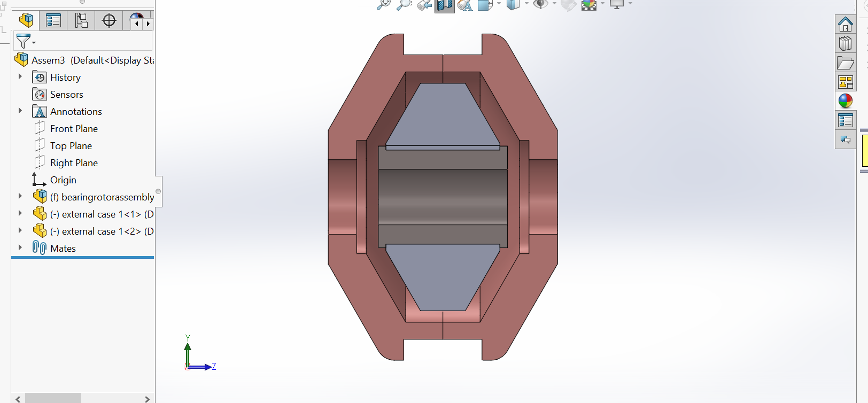Select external case 1<2> in the tree
Image resolution: width=868 pixels, height=403 pixels.
point(102,231)
